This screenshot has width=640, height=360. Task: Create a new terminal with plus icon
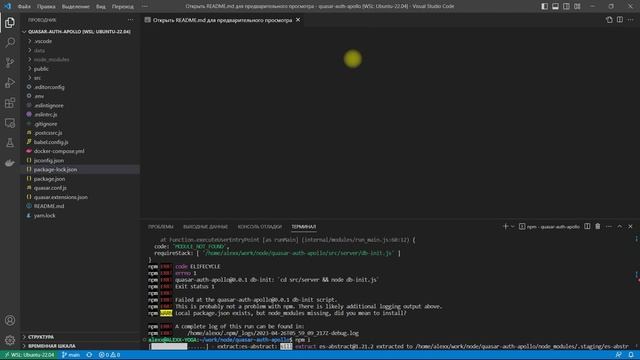tap(505, 227)
